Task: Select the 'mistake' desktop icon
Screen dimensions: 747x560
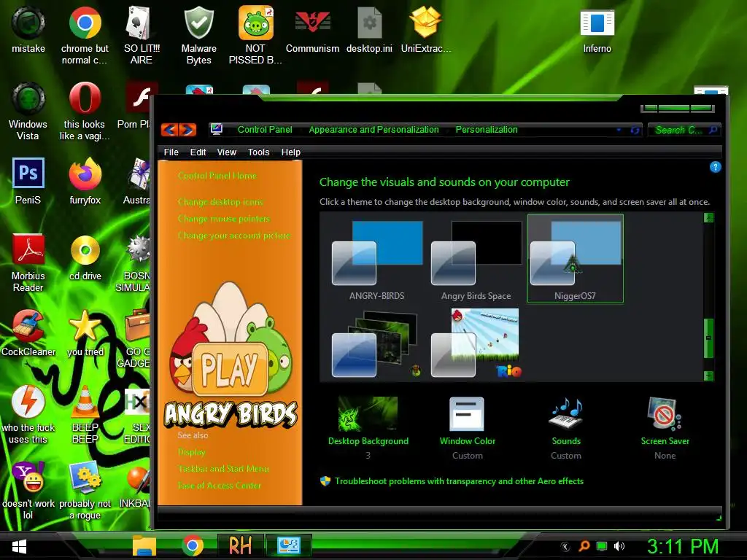Action: point(28,23)
